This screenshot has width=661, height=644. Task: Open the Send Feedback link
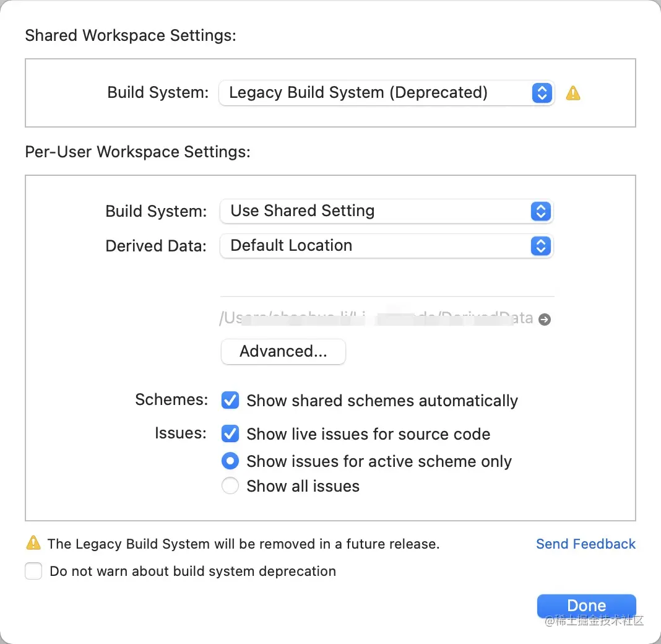pyautogui.click(x=585, y=544)
